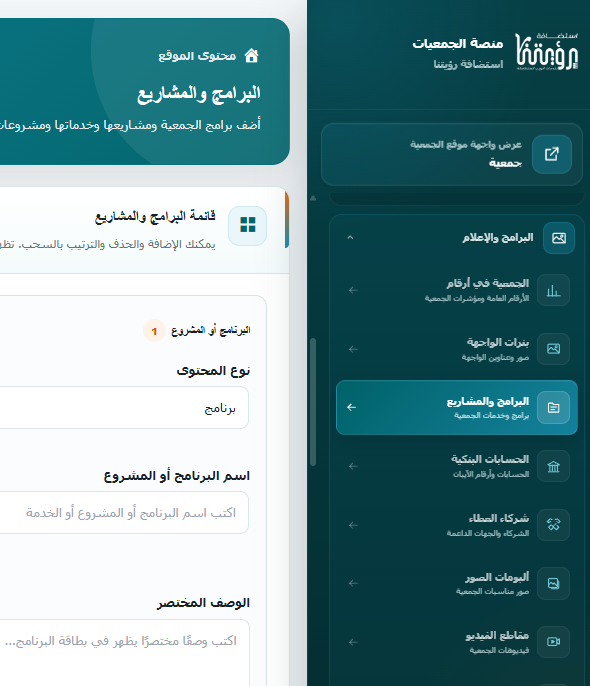Click the video camera icon for مقاطع الفيديو
Viewport: 590px width, 686px height.
point(553,642)
